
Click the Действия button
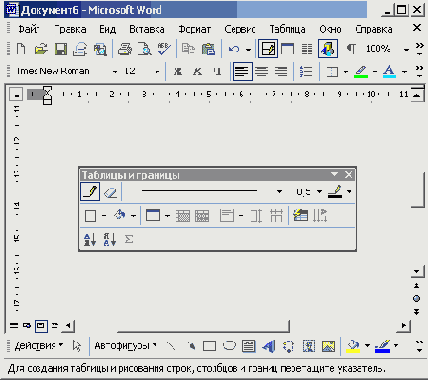coord(38,346)
